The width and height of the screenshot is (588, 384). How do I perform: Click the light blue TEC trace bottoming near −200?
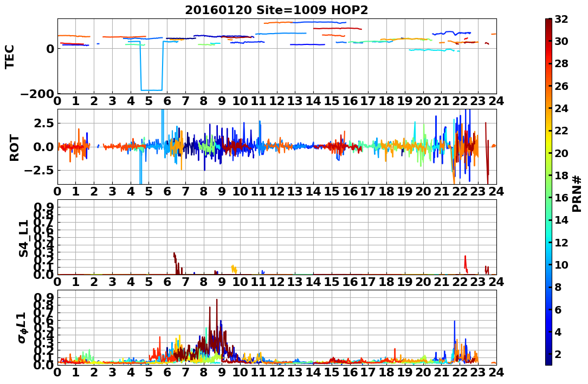click(152, 90)
